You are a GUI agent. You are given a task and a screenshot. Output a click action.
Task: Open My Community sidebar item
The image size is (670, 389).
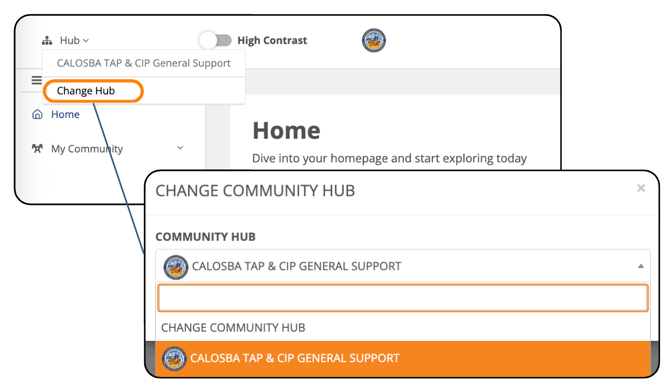(87, 149)
